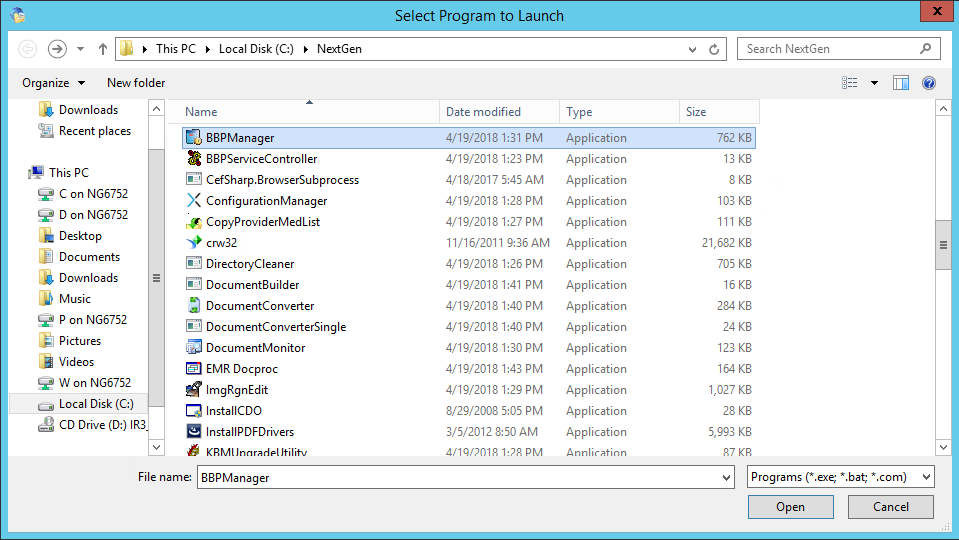Click the search magnifier icon
959x540 pixels.
[x=926, y=48]
